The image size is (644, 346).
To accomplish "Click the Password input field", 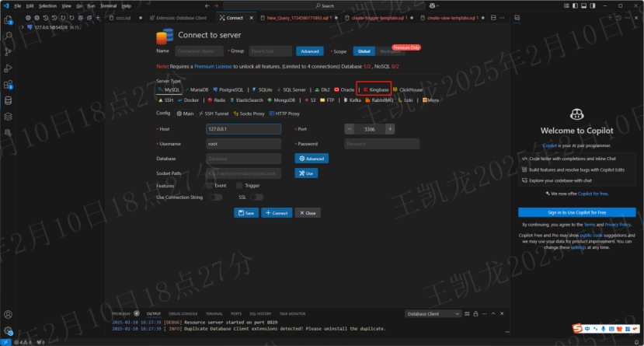I will pos(382,144).
